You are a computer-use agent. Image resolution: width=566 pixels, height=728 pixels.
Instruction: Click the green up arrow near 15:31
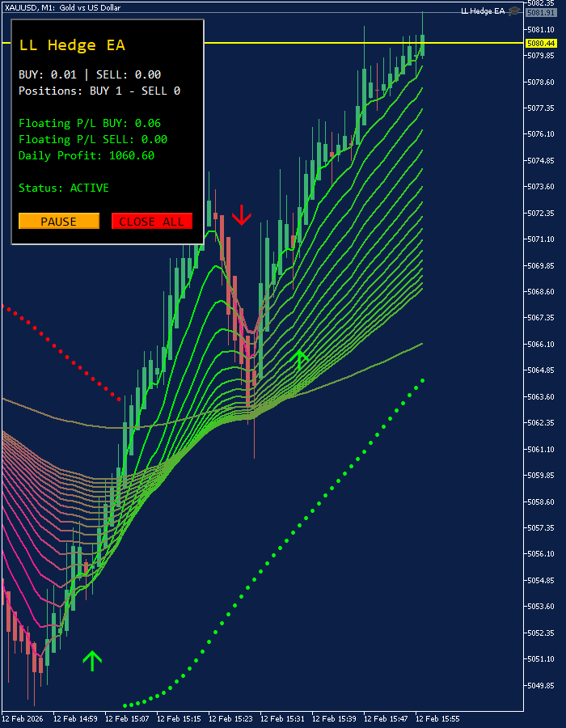coord(299,361)
